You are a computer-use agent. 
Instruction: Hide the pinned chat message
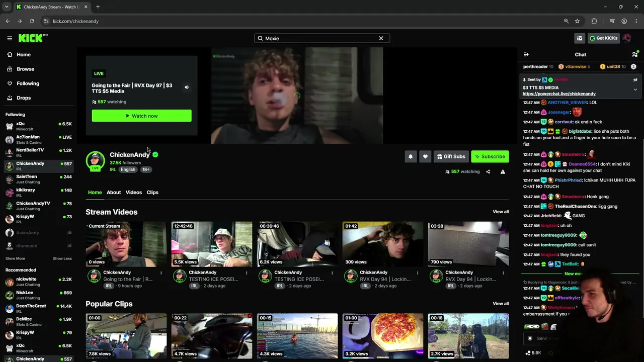(635, 80)
